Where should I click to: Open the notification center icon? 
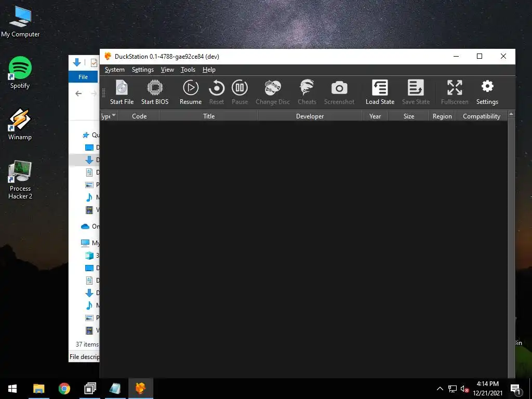pyautogui.click(x=515, y=389)
